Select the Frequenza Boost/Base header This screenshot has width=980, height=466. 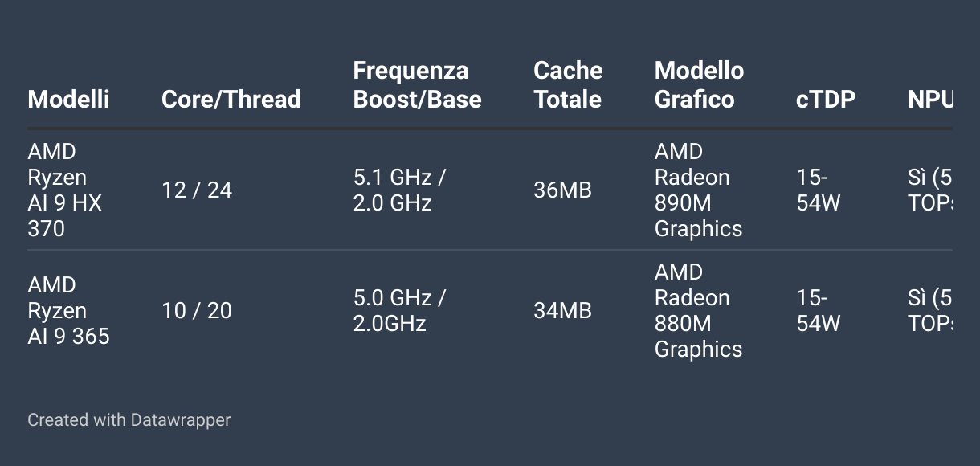[418, 84]
